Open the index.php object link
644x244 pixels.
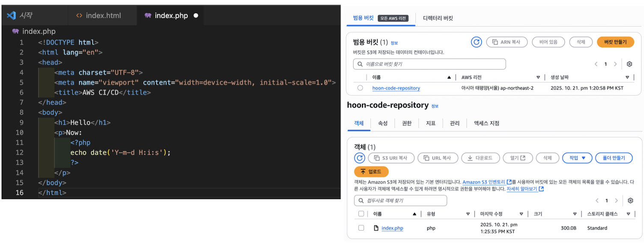click(392, 228)
